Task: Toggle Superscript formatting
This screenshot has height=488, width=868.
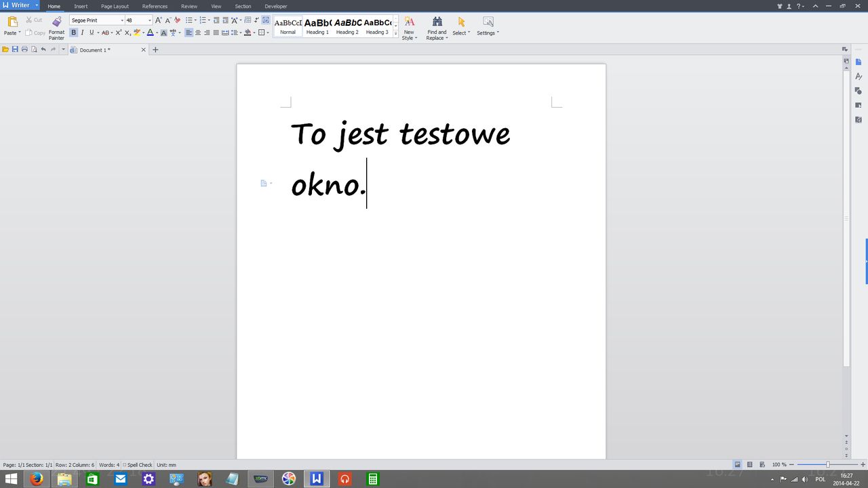Action: click(x=119, y=33)
